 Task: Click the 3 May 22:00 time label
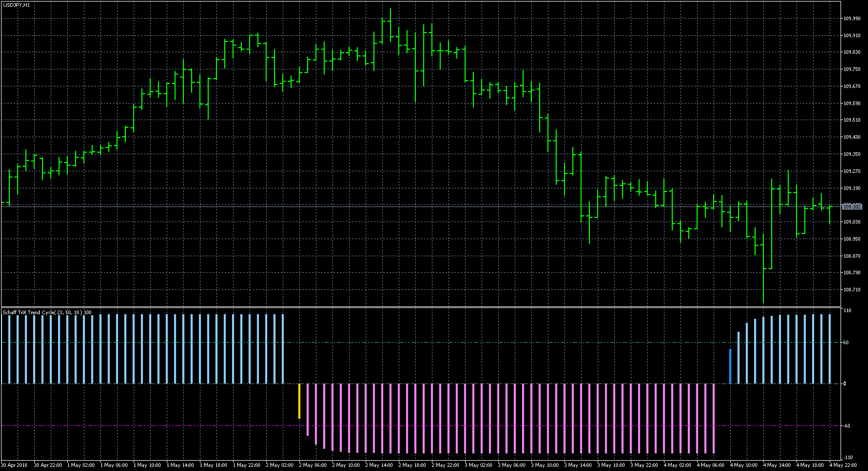click(x=644, y=465)
